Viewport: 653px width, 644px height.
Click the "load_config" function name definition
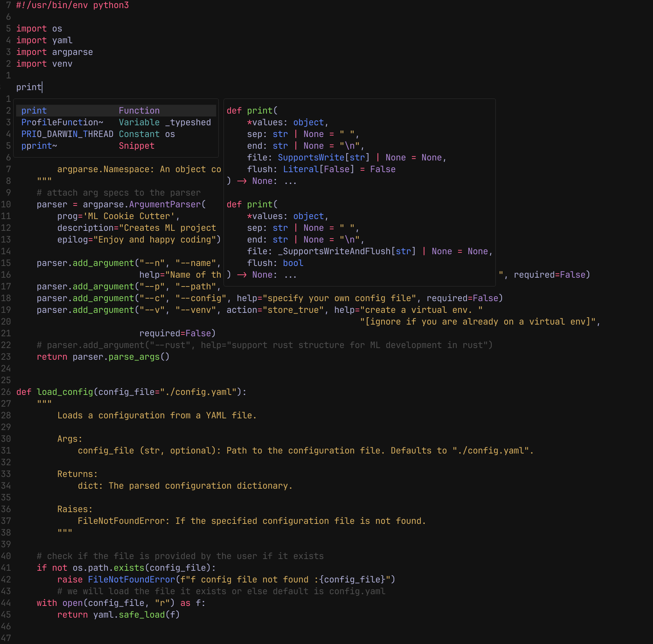click(x=64, y=392)
